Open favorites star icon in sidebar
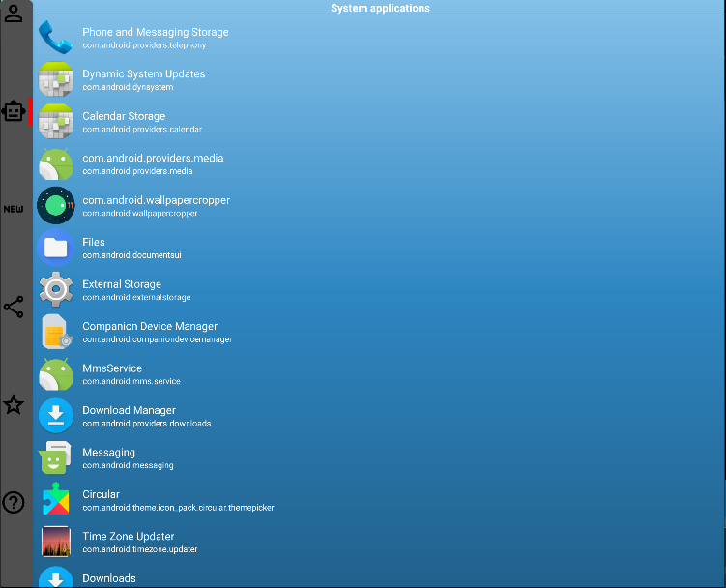Screen dimensions: 726x588 (x=14, y=404)
